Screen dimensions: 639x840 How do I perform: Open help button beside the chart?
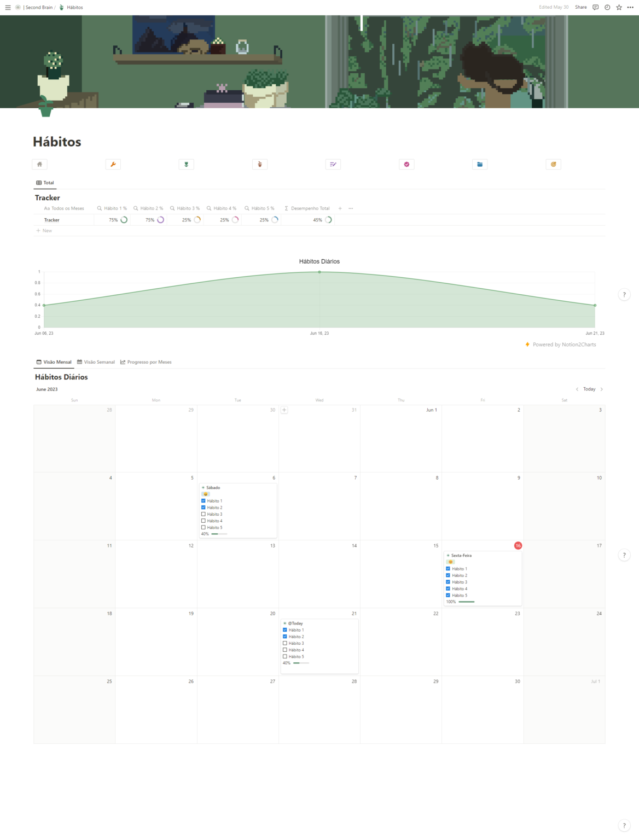tap(624, 295)
